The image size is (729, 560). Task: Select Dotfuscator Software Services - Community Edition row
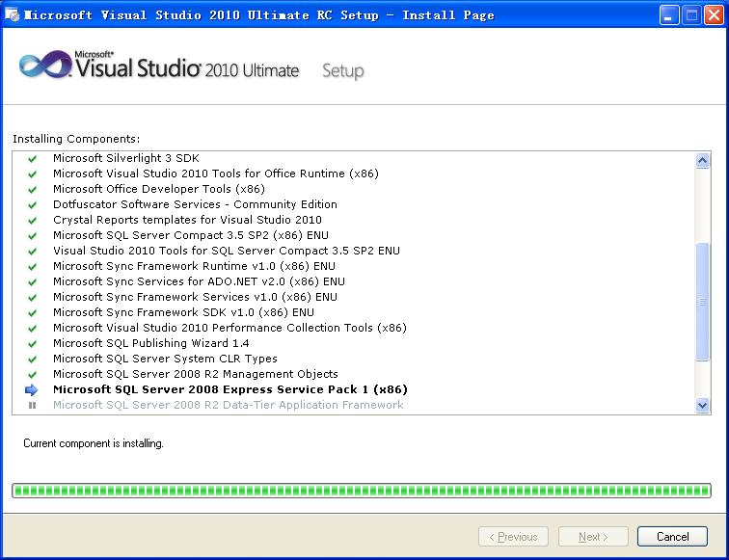(195, 204)
